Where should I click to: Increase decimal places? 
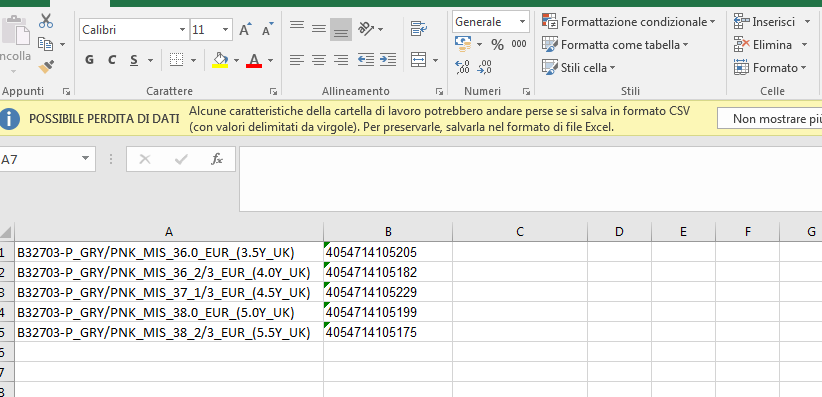[x=462, y=67]
